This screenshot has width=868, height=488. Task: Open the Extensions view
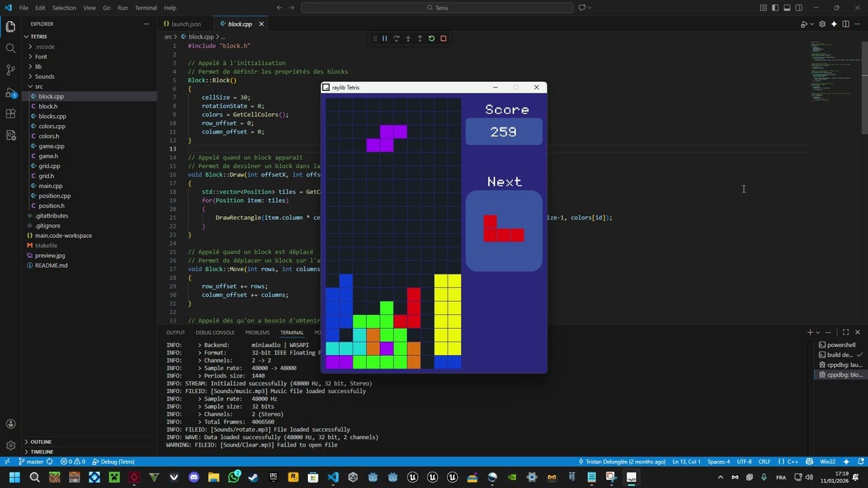10,113
